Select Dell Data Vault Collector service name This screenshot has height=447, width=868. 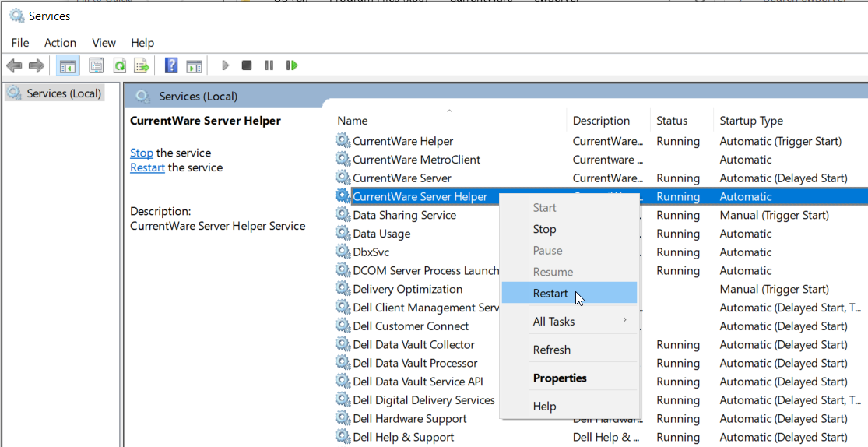(414, 344)
